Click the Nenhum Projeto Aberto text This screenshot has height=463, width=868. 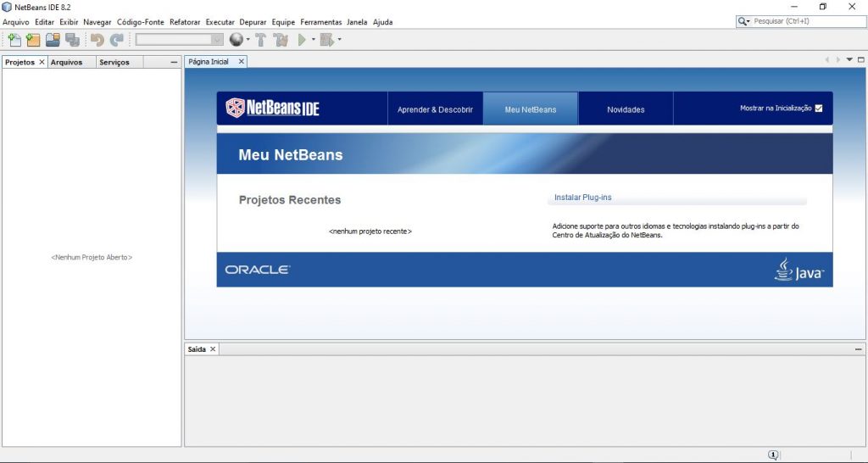pyautogui.click(x=92, y=258)
